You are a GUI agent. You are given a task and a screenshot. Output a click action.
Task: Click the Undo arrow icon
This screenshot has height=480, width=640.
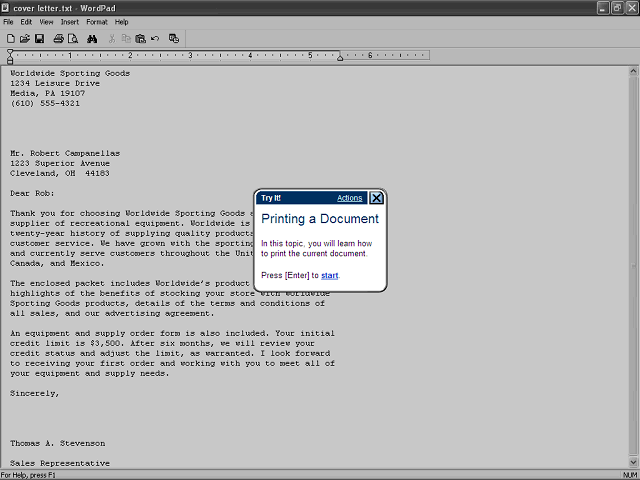coord(155,39)
